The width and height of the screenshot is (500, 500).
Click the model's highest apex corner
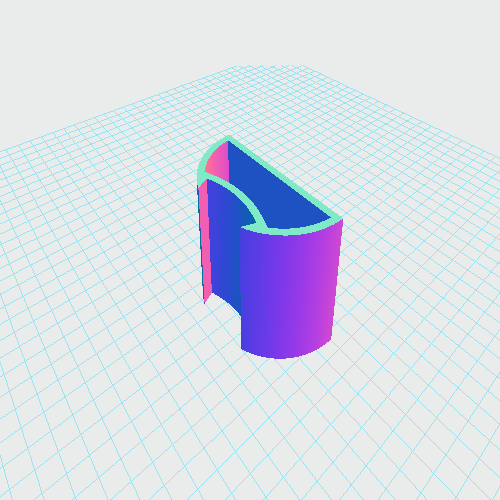tap(229, 137)
